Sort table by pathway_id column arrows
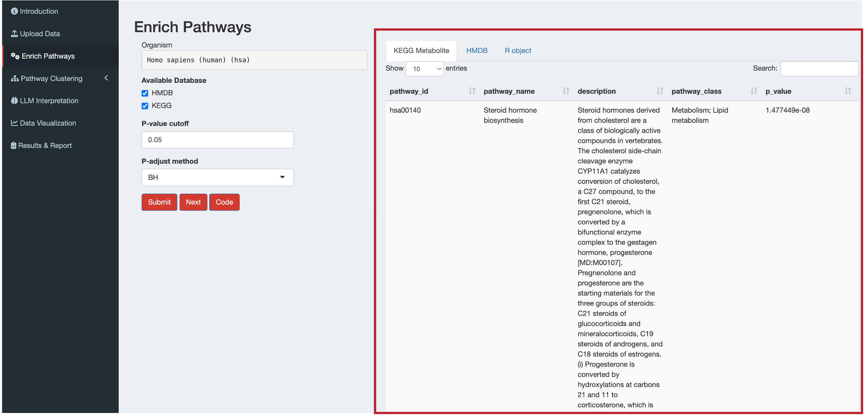 (x=472, y=91)
